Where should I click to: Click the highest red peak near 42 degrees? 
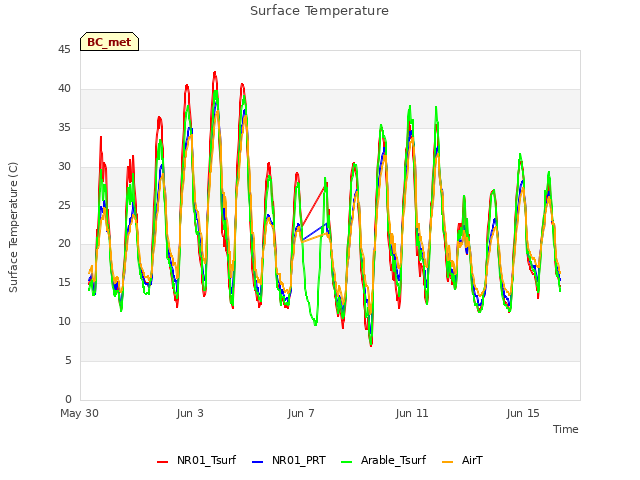[215, 73]
